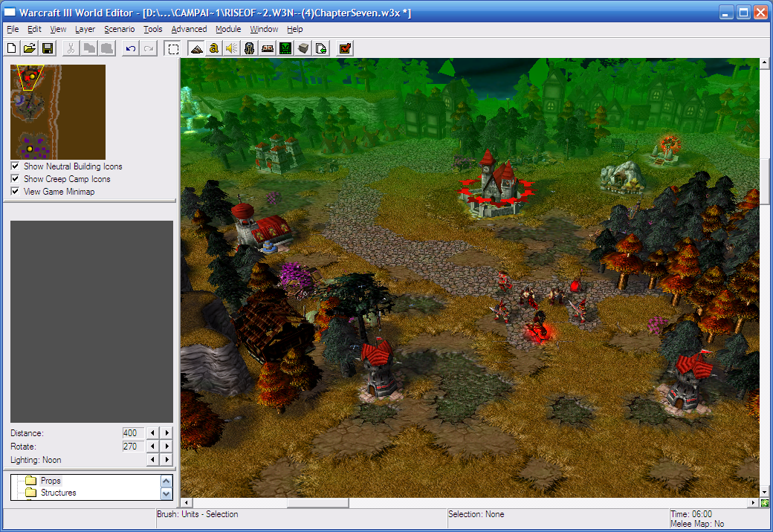Screen dimensions: 773x532
Task: Click viewport scroll-left arrow
Action: pos(186,503)
